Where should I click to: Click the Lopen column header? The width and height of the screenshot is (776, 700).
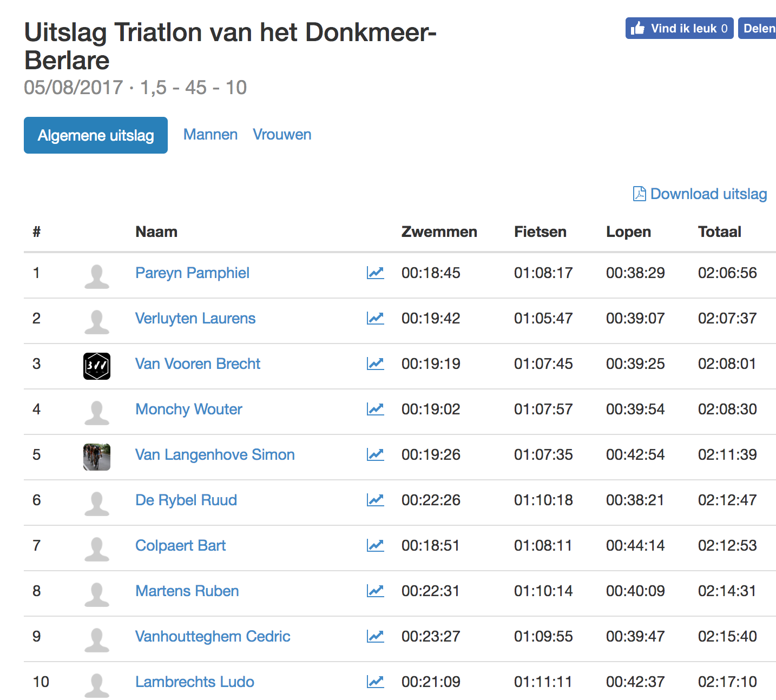click(x=628, y=232)
